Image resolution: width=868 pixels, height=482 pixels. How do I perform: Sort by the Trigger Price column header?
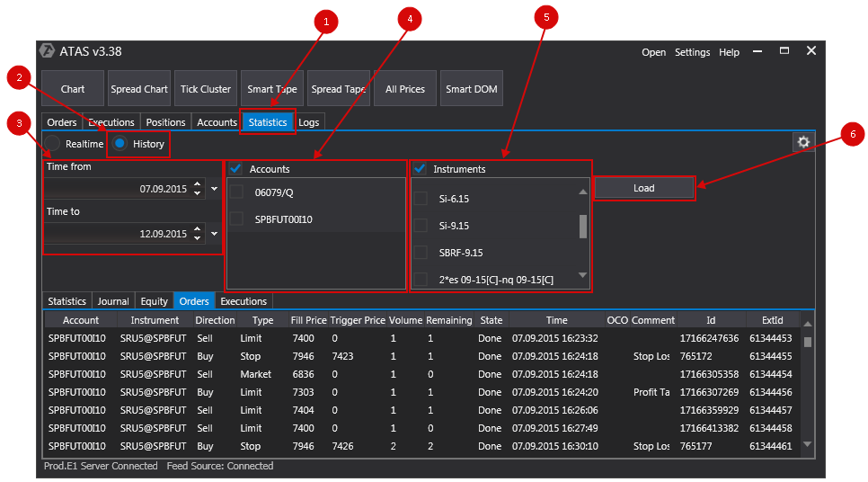pyautogui.click(x=358, y=320)
